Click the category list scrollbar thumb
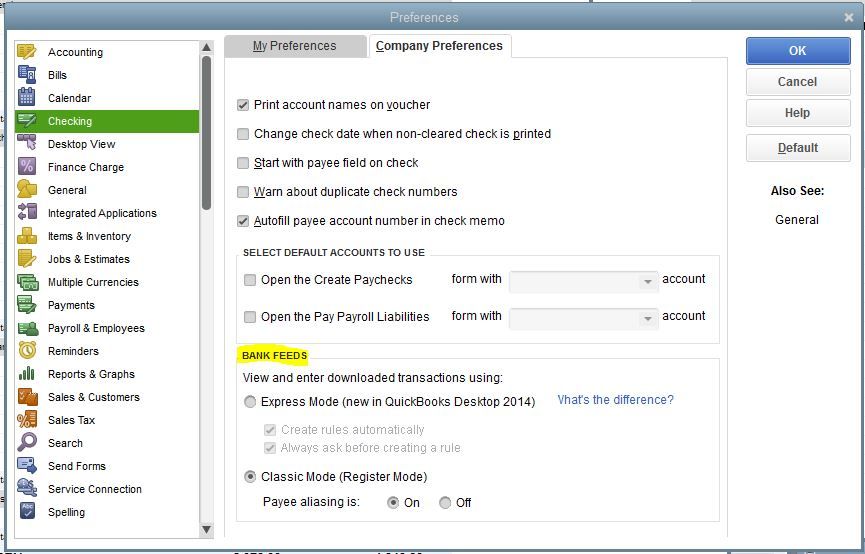The image size is (865, 554). pos(206,133)
